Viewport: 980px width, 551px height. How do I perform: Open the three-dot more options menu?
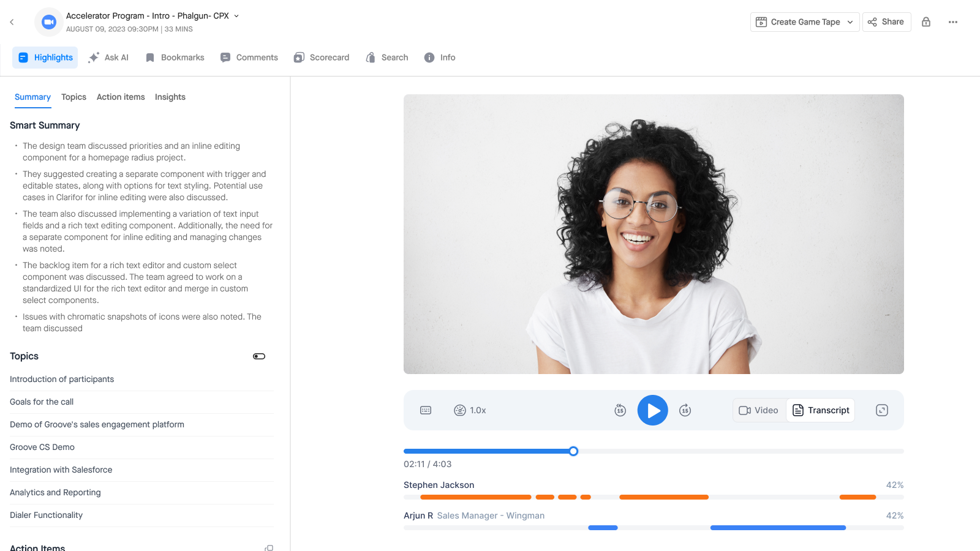coord(953,22)
